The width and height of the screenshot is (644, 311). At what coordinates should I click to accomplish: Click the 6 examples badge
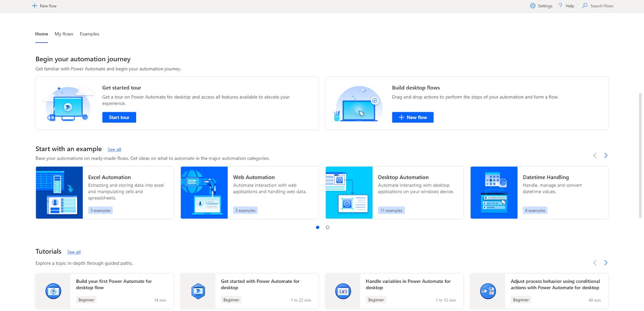point(535,210)
